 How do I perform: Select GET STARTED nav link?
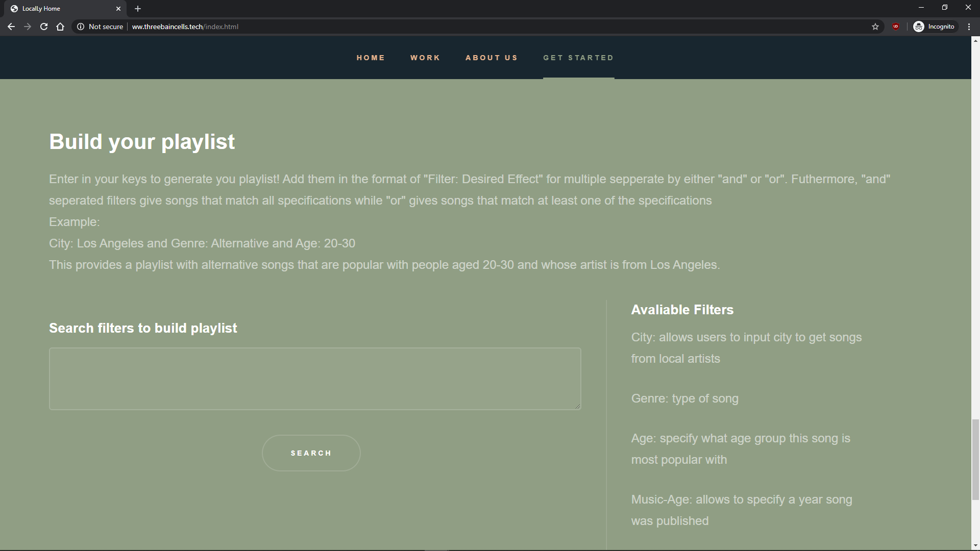click(x=578, y=58)
